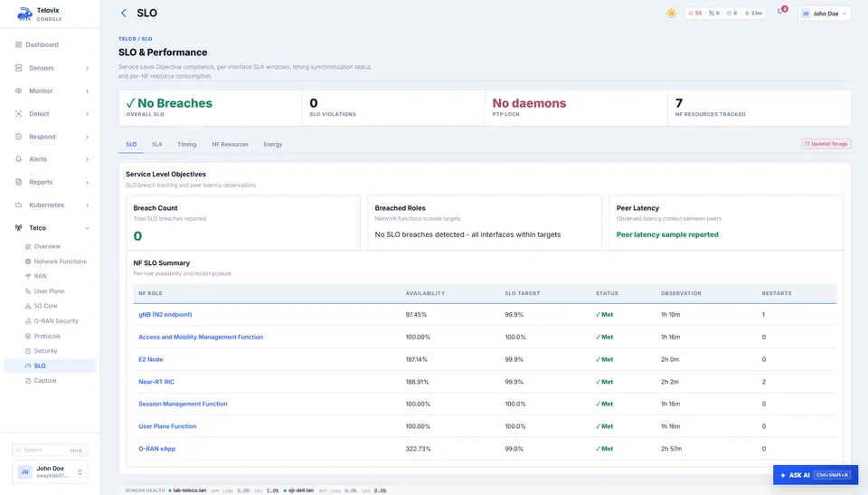Image resolution: width=868 pixels, height=495 pixels.
Task: Click the Telovix console logo
Action: [39, 14]
